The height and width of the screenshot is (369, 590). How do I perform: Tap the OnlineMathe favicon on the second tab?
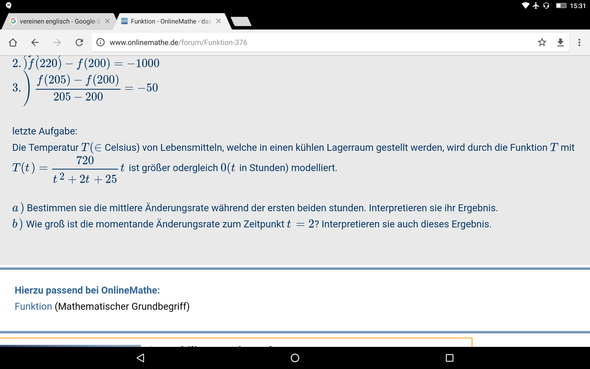[124, 21]
